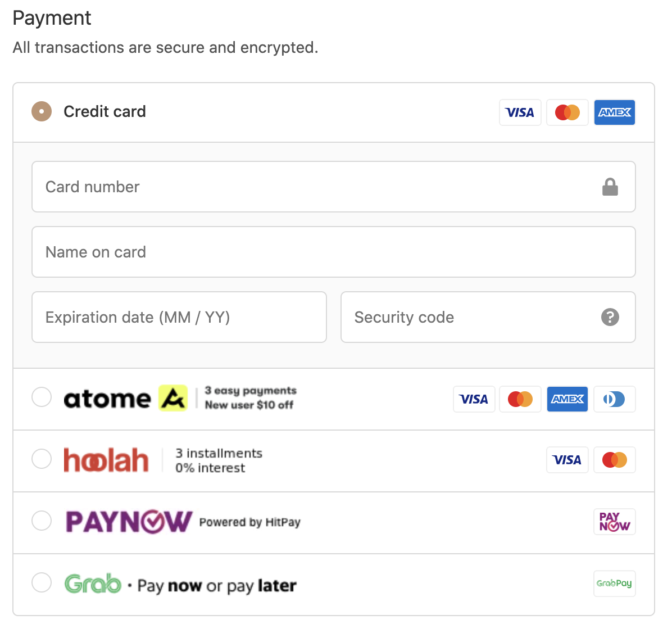
Task: Click the Security code input field
Action: tap(488, 318)
